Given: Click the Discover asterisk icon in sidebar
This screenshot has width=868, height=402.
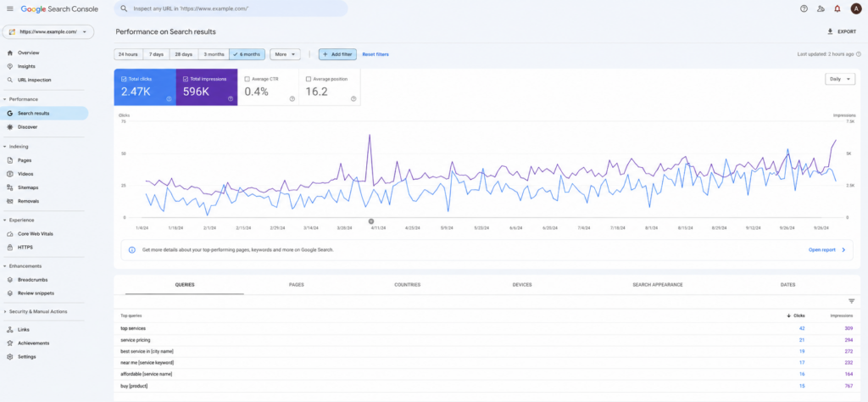Looking at the screenshot, I should pyautogui.click(x=10, y=127).
